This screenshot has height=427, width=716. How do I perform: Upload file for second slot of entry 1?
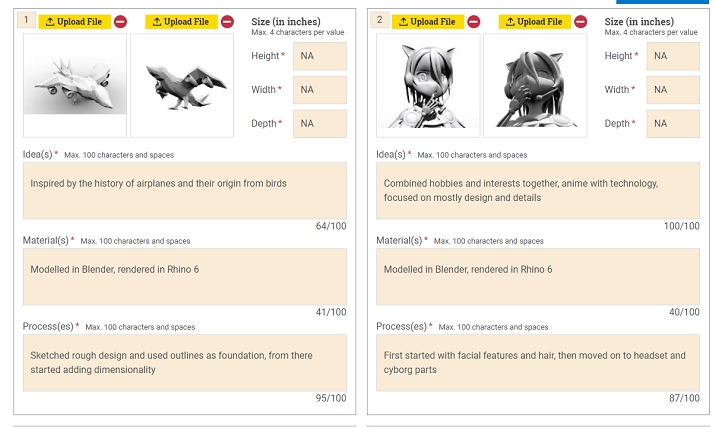click(x=181, y=21)
